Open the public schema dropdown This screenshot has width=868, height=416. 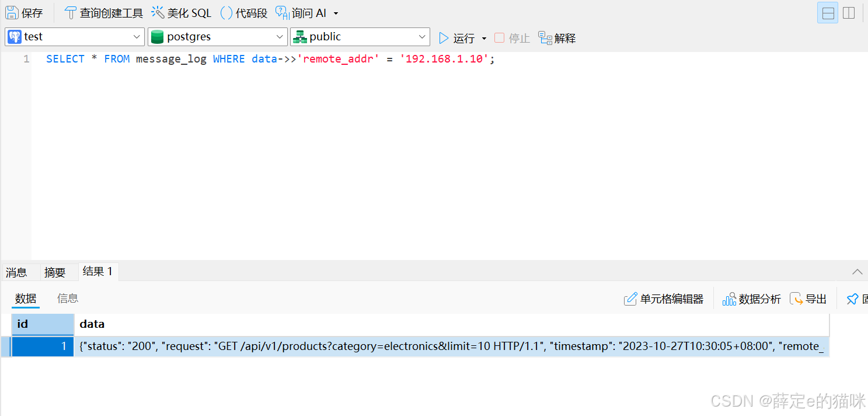tap(360, 37)
